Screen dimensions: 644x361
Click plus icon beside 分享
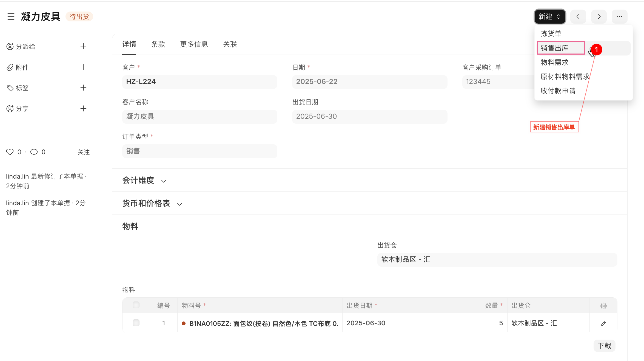(x=83, y=109)
